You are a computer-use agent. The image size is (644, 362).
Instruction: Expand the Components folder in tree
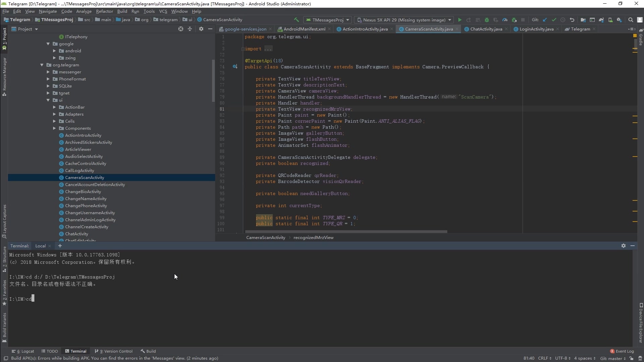[x=54, y=128]
